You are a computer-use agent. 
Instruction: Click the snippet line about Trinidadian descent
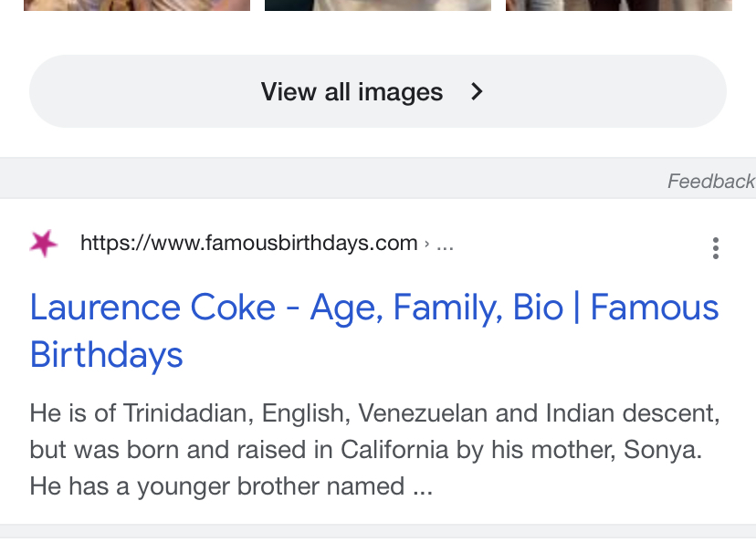point(374,413)
